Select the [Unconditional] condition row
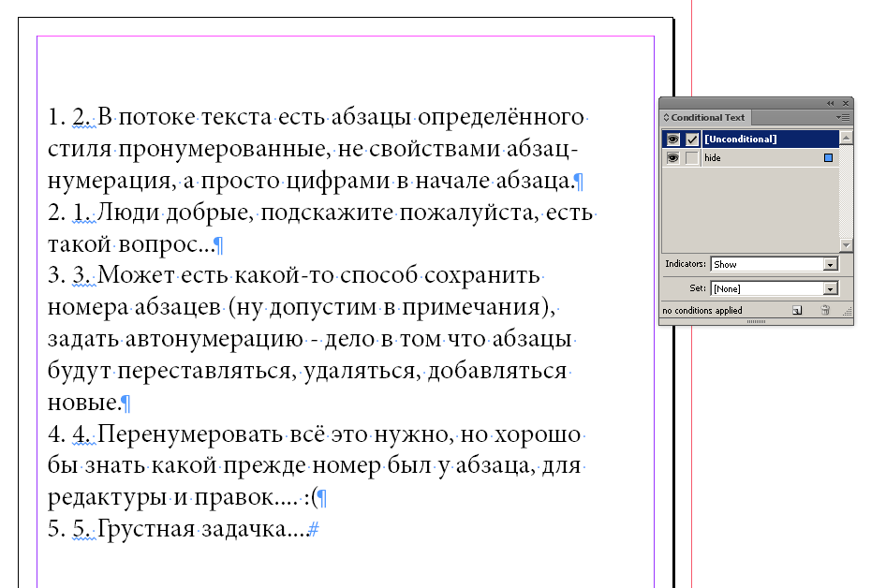Viewport: 886px width, 588px height. 751,139
